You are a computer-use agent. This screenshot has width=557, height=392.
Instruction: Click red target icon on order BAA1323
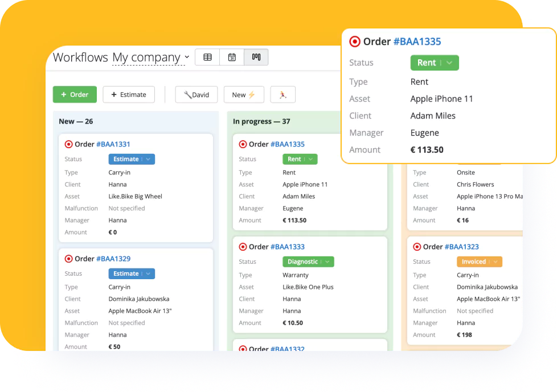click(x=417, y=247)
